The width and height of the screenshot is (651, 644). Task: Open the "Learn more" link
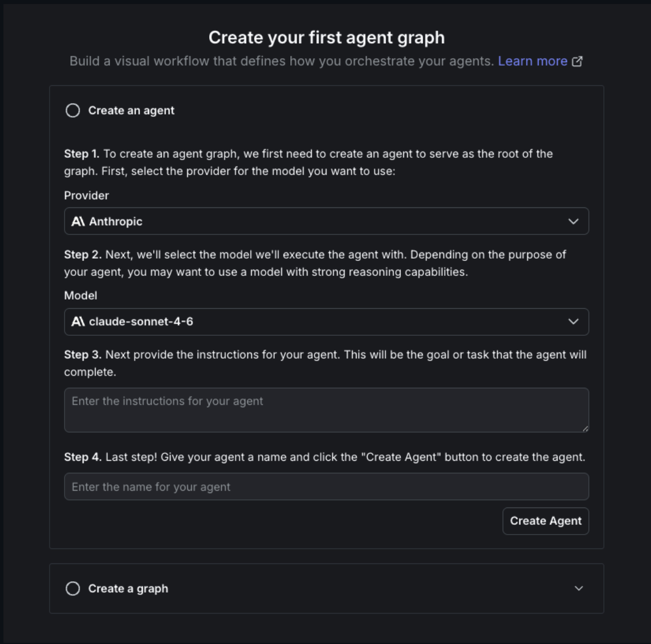[532, 60]
